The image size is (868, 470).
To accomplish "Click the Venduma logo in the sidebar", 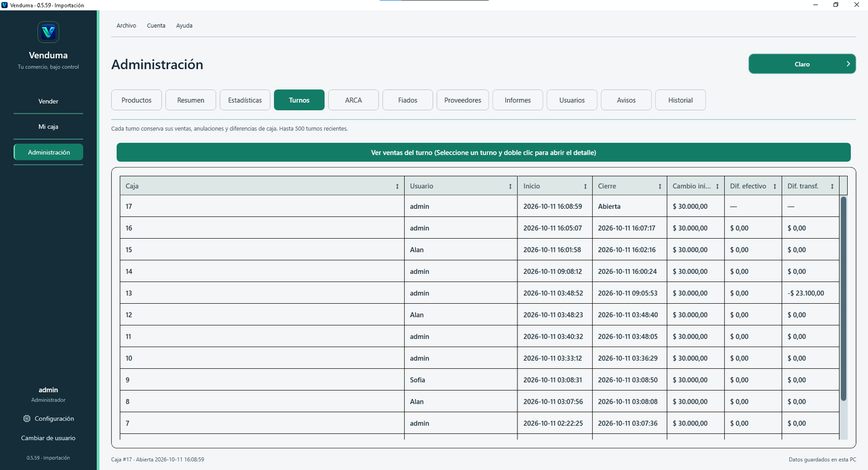I will point(48,32).
